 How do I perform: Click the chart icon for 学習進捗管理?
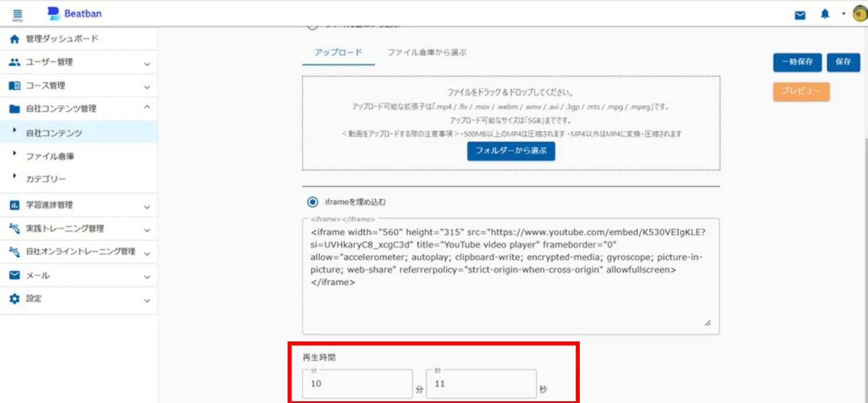pos(15,205)
